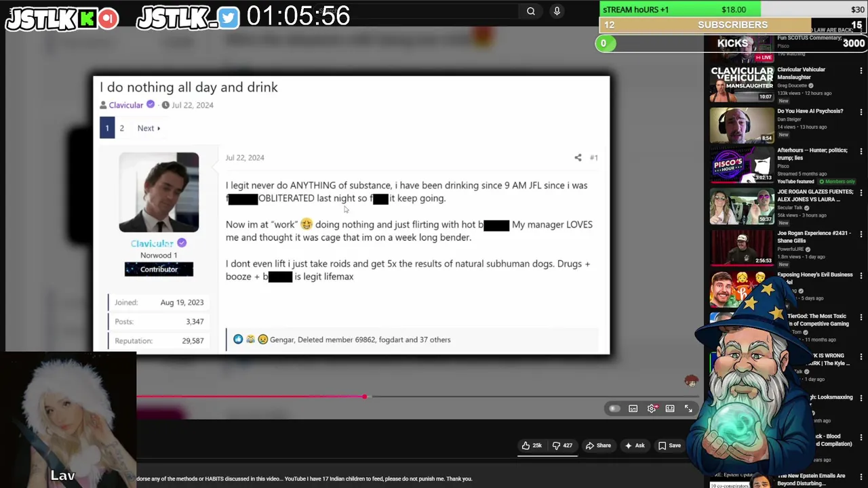Go to forum thread page 2

[122, 128]
